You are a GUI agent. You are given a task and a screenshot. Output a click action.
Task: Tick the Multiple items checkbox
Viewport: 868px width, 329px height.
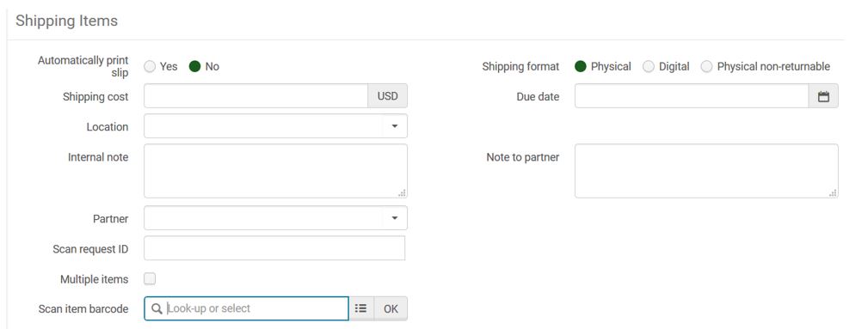click(x=150, y=278)
